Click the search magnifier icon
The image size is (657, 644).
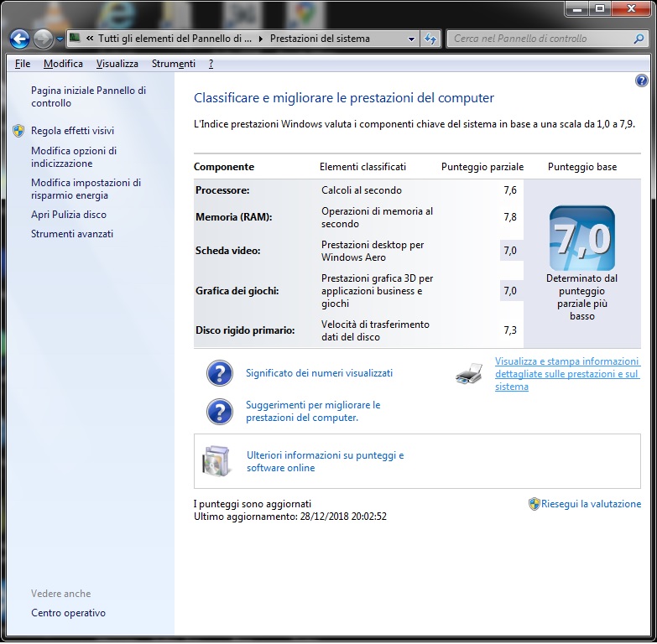pos(639,39)
